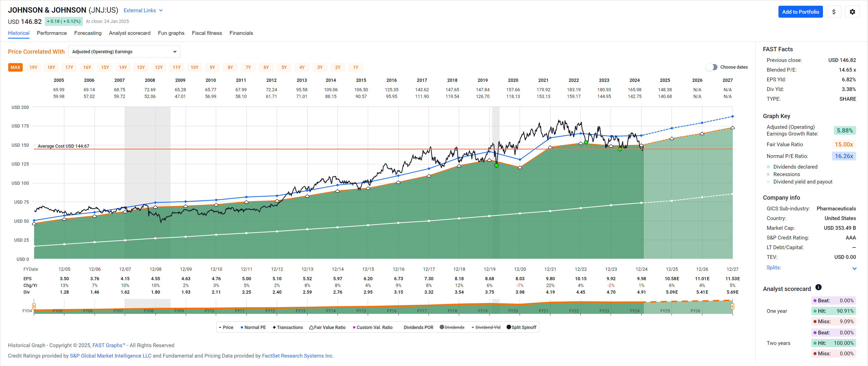
Task: Click the green transaction marker near 12/19
Action: (x=496, y=165)
